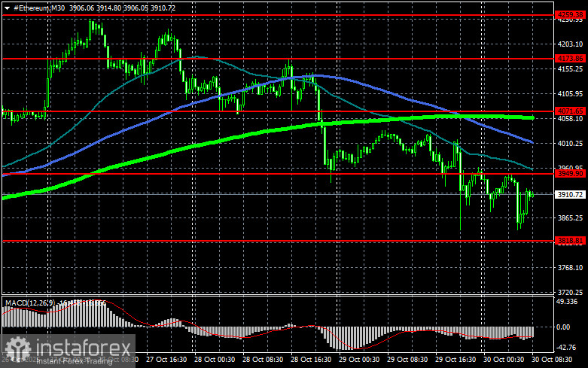Select the current price label 3910.72 on axis
This screenshot has height=368, width=588.
pos(570,194)
